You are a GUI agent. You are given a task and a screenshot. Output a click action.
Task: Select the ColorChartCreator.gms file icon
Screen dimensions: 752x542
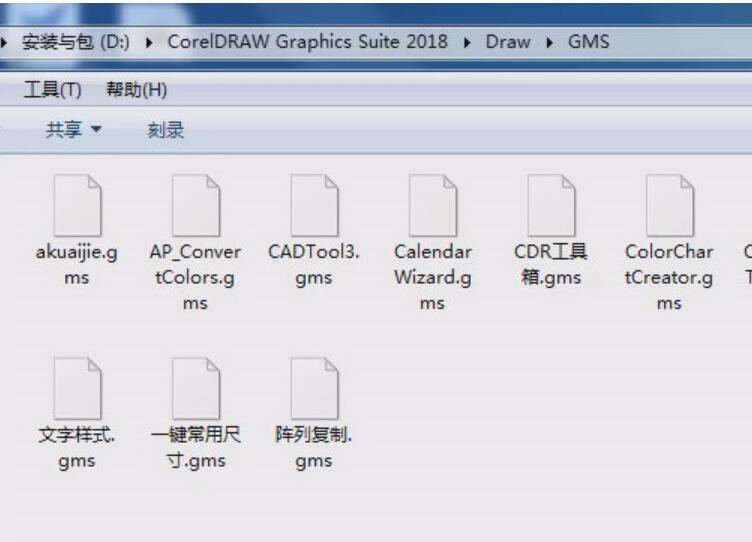coord(670,205)
